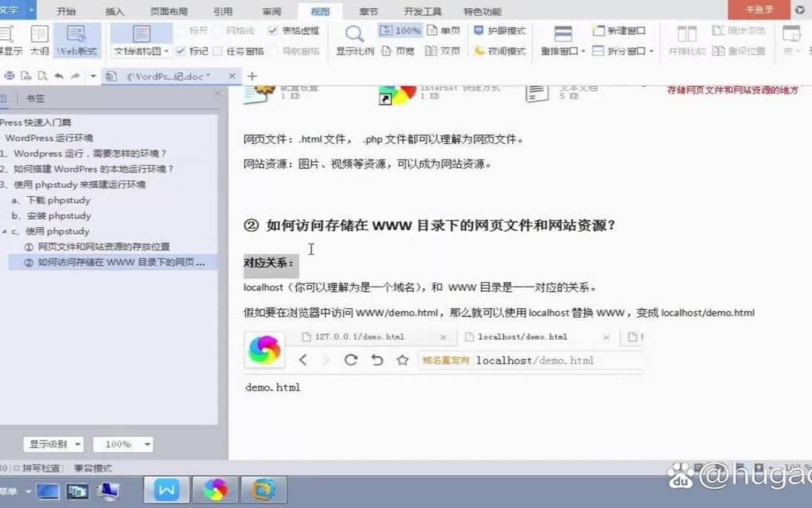Viewport: 812px width, 508px height.
Task: Expand the 显示级别 dropdown
Action: pyautogui.click(x=53, y=444)
